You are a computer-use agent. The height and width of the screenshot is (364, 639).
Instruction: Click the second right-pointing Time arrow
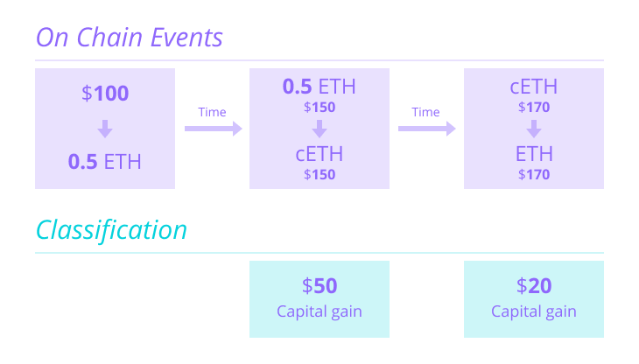tap(426, 129)
